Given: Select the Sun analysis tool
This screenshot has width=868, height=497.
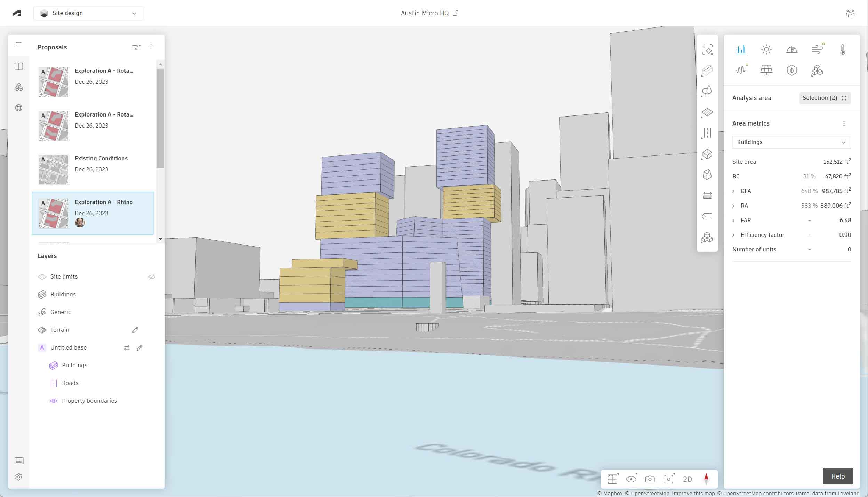Looking at the screenshot, I should [767, 50].
